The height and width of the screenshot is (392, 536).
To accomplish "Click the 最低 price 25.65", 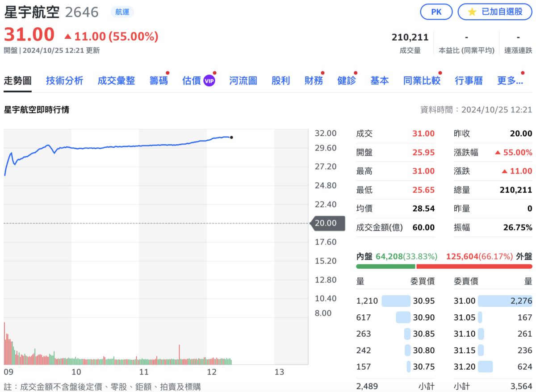I will click(424, 190).
